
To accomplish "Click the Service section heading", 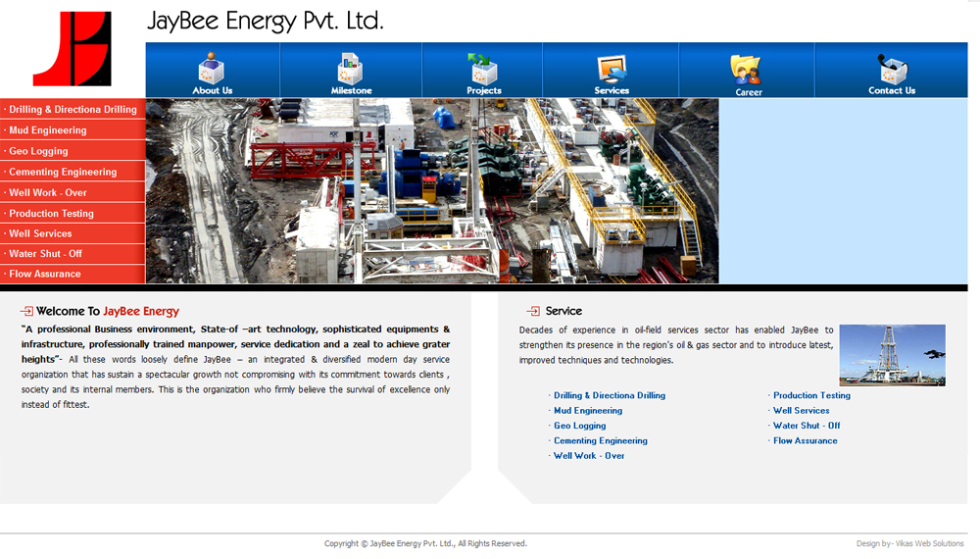I will tap(563, 311).
